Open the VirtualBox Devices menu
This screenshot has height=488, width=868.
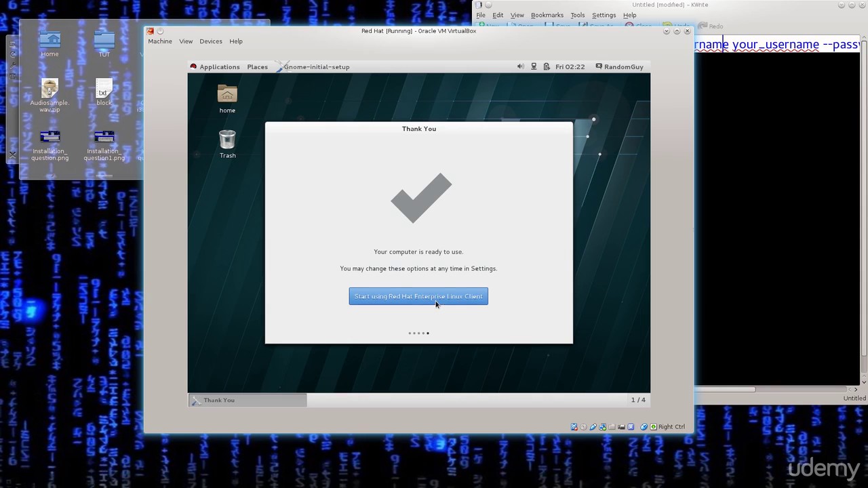tap(211, 41)
